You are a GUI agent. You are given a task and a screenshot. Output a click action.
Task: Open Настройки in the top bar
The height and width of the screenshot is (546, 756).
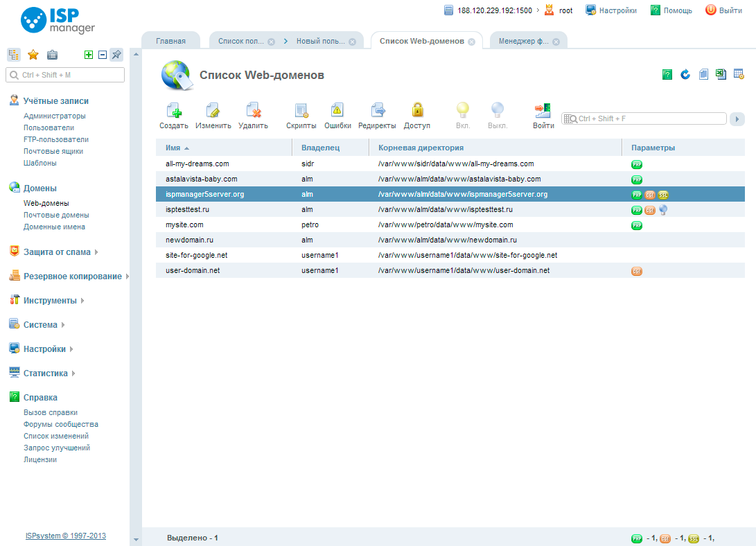click(x=611, y=10)
